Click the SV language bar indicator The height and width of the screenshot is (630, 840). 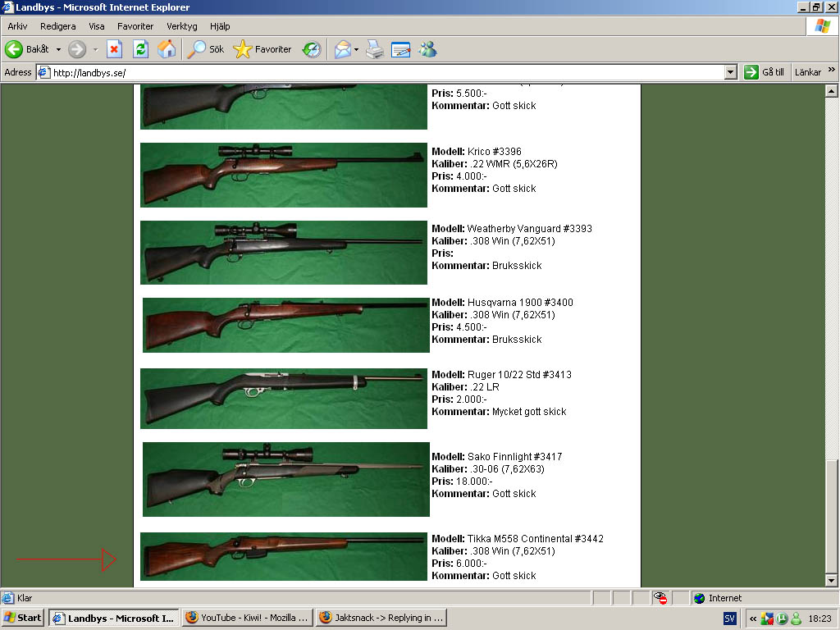click(729, 619)
